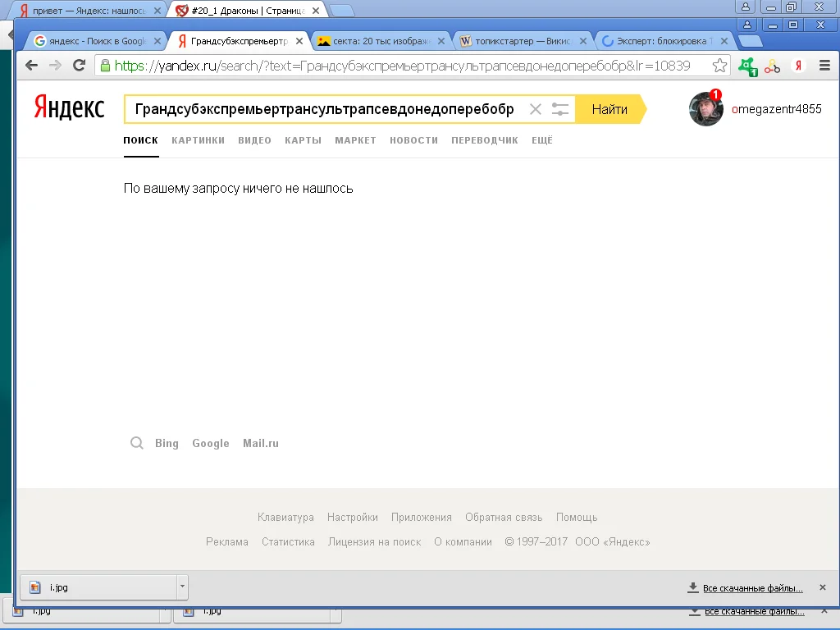The width and height of the screenshot is (840, 630).
Task: Open the Клавиатура footer link
Action: click(285, 517)
